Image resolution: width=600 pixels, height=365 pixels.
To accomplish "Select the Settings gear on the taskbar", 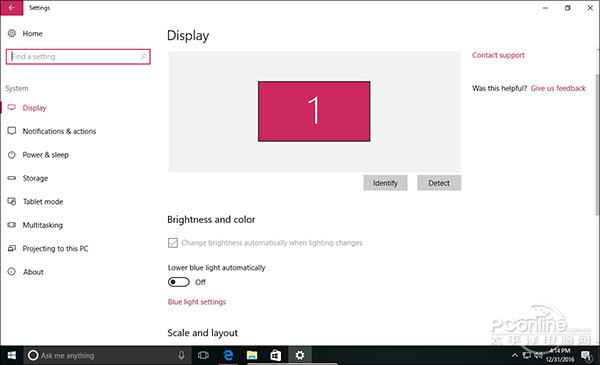I will 300,355.
